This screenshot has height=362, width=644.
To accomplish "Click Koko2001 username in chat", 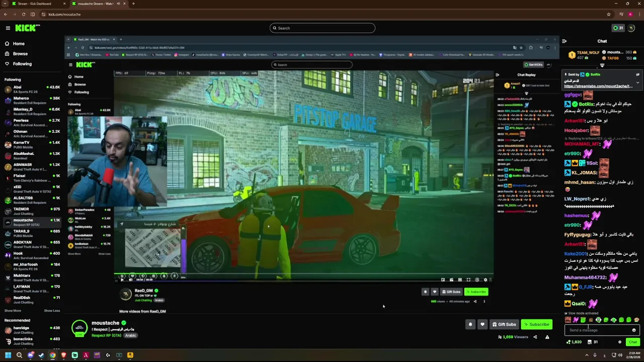I will click(576, 254).
